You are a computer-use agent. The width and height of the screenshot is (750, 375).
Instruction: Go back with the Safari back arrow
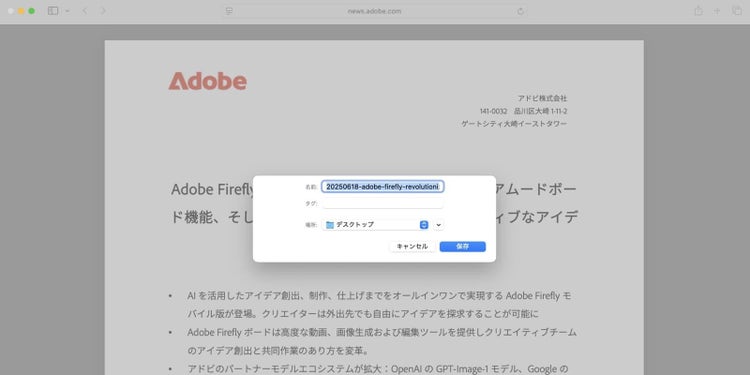pyautogui.click(x=85, y=11)
